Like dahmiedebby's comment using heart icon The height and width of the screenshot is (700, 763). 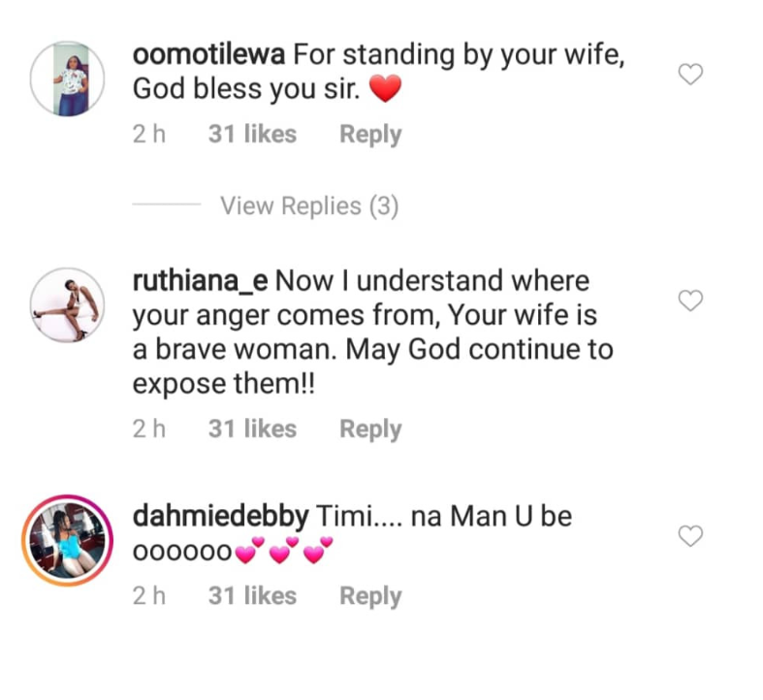tap(689, 536)
